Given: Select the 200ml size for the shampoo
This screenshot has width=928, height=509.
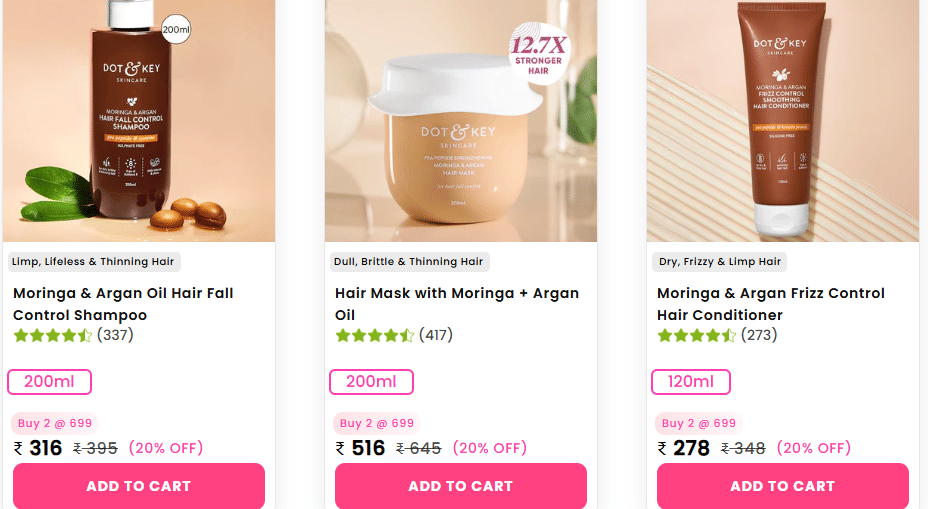Looking at the screenshot, I should point(49,382).
